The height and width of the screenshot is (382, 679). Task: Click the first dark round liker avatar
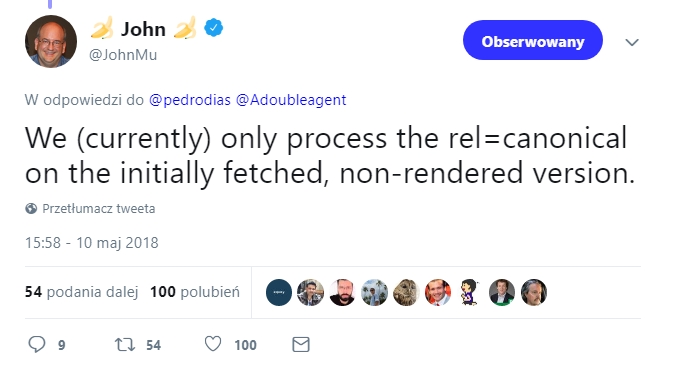coord(279,292)
